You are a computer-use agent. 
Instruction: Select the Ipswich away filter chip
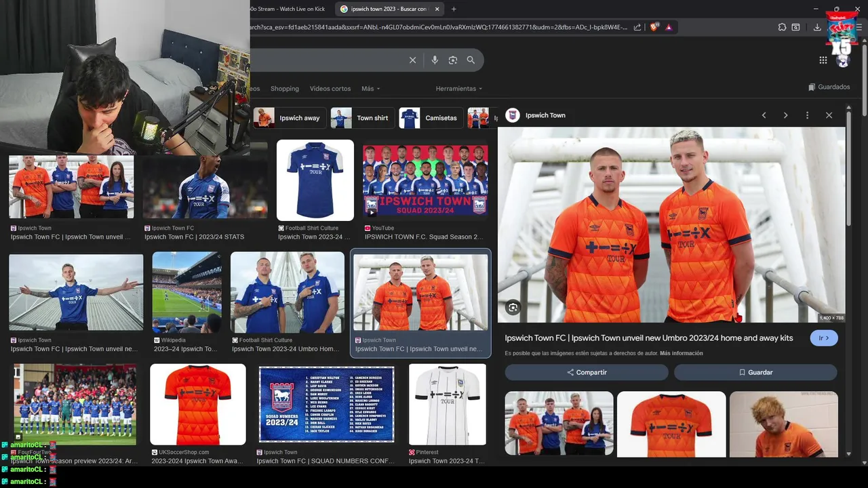click(x=290, y=118)
